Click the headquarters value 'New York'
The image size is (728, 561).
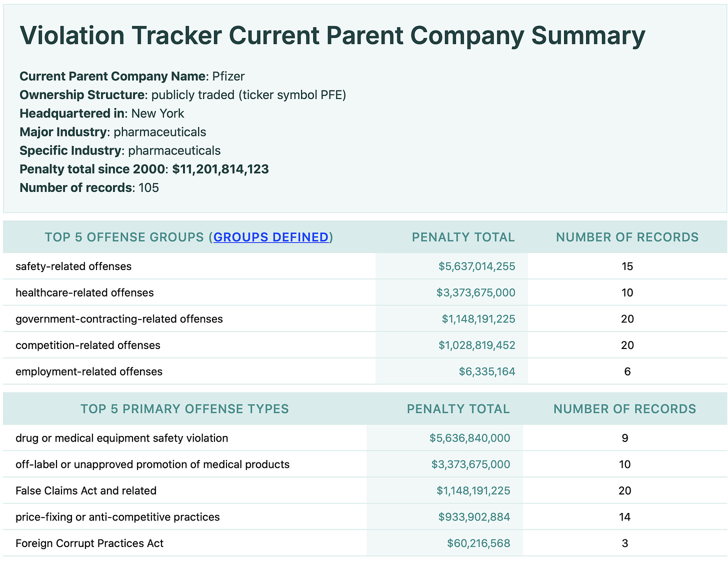click(x=158, y=113)
